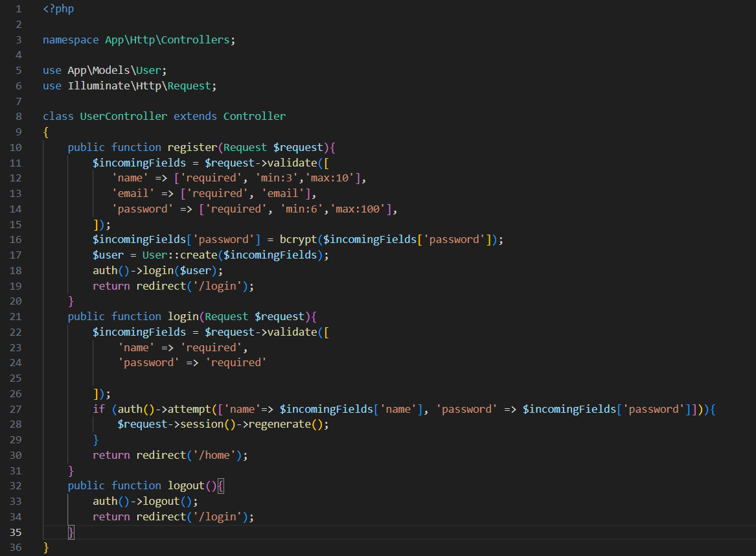Click the UserController class name
The image size is (756, 556).
pyautogui.click(x=123, y=116)
